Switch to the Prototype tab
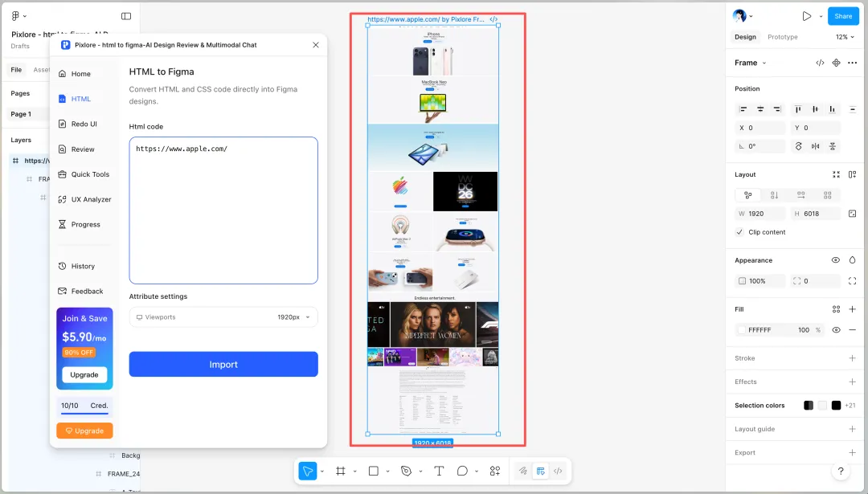The image size is (868, 494). click(x=782, y=37)
